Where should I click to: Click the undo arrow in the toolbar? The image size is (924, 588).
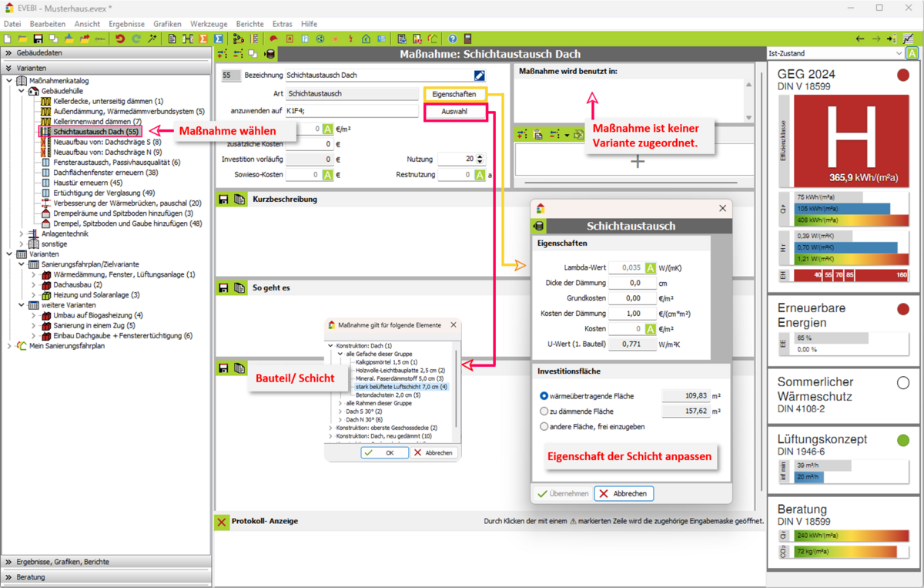click(x=120, y=39)
